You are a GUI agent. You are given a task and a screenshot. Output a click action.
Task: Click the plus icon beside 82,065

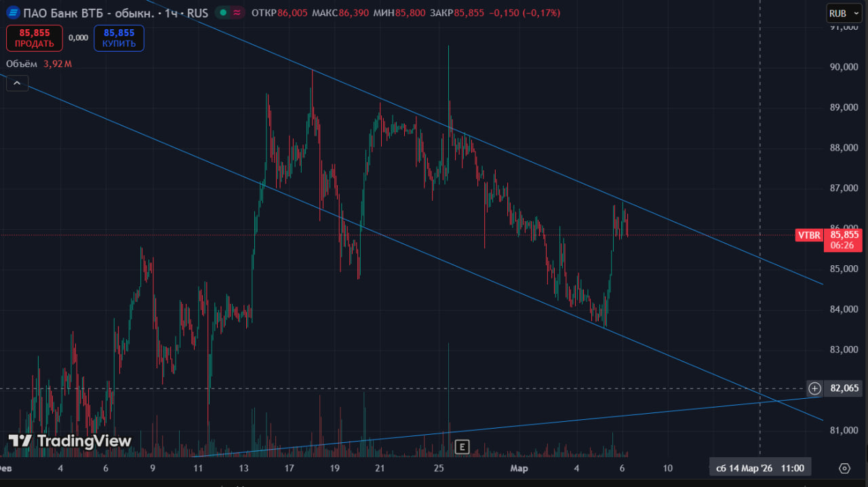pos(814,389)
